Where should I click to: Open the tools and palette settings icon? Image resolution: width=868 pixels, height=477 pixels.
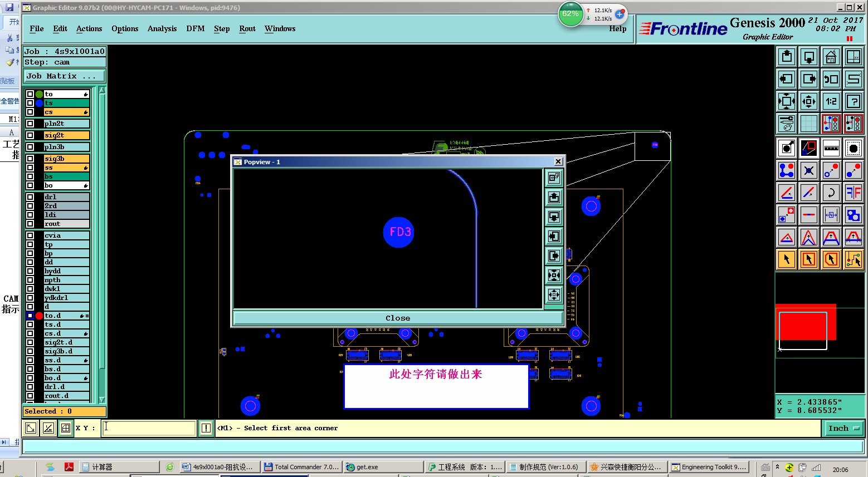coord(787,124)
